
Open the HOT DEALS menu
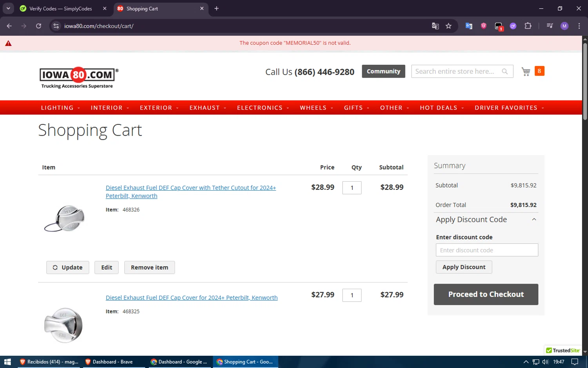tap(442, 107)
